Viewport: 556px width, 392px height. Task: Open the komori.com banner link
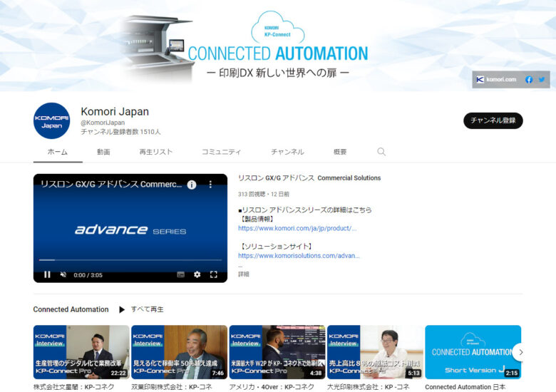(x=496, y=79)
